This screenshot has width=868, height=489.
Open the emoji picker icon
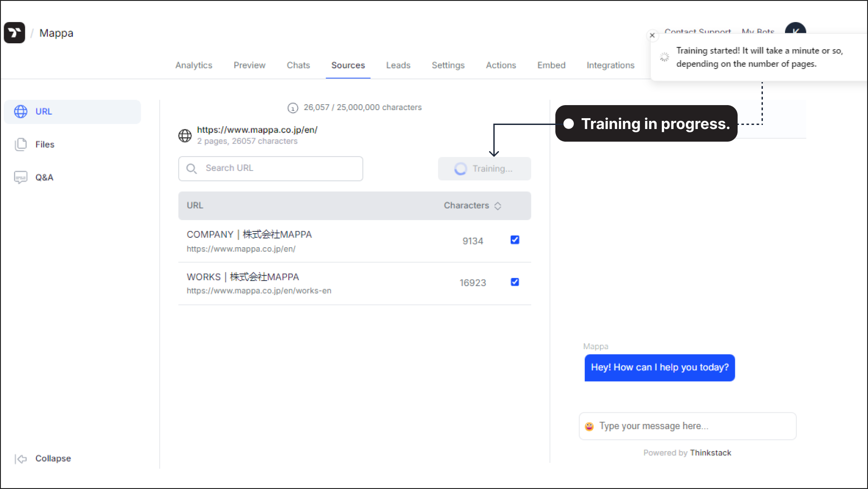(x=589, y=426)
